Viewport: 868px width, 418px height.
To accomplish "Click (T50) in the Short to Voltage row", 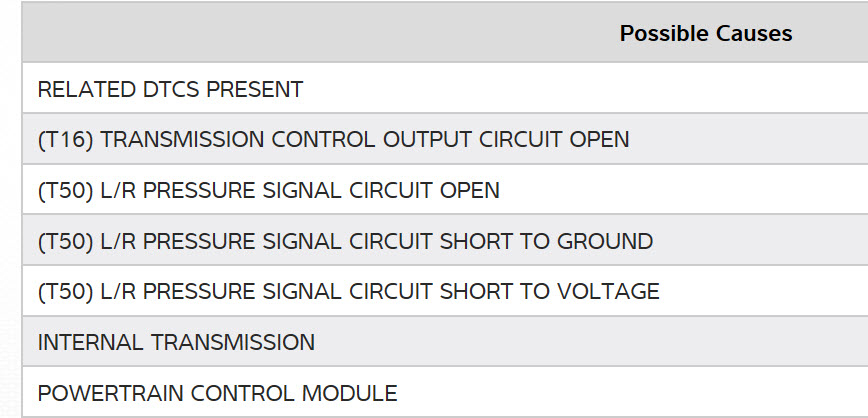I will tap(66, 292).
